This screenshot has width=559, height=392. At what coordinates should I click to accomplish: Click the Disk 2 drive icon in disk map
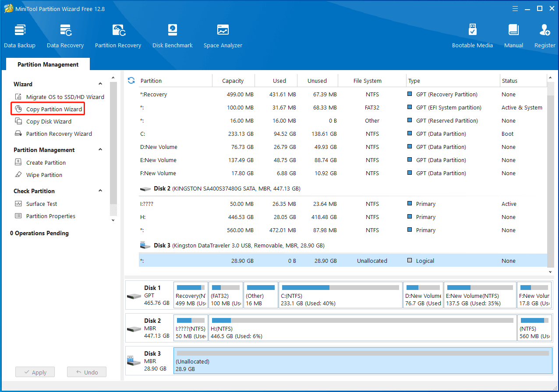(x=134, y=328)
